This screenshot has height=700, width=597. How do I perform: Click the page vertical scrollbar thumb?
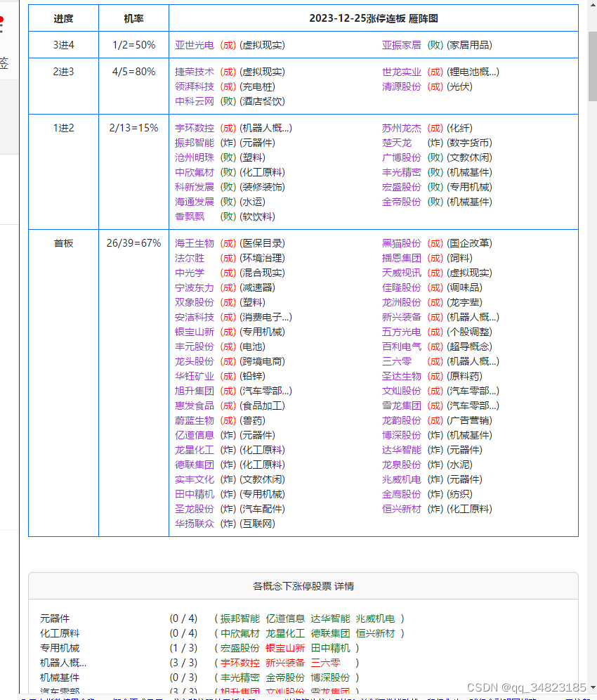[593, 67]
